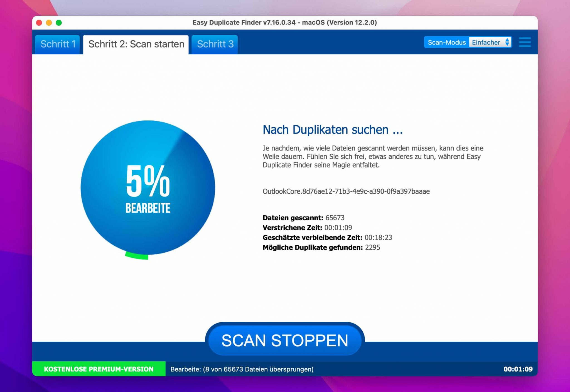Click the SCAN STOPPEN button
This screenshot has width=570, height=392.
285,340
